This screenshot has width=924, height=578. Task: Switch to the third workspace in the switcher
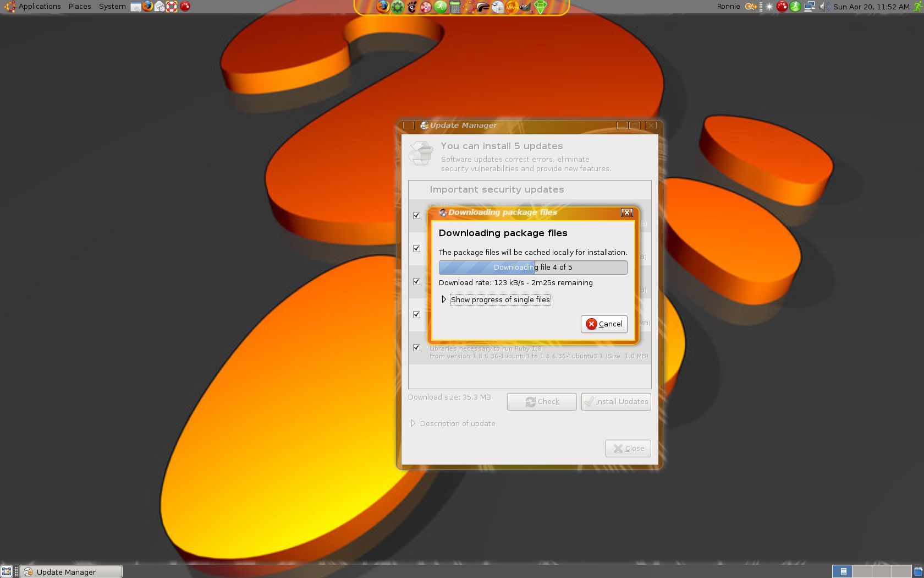(882, 571)
